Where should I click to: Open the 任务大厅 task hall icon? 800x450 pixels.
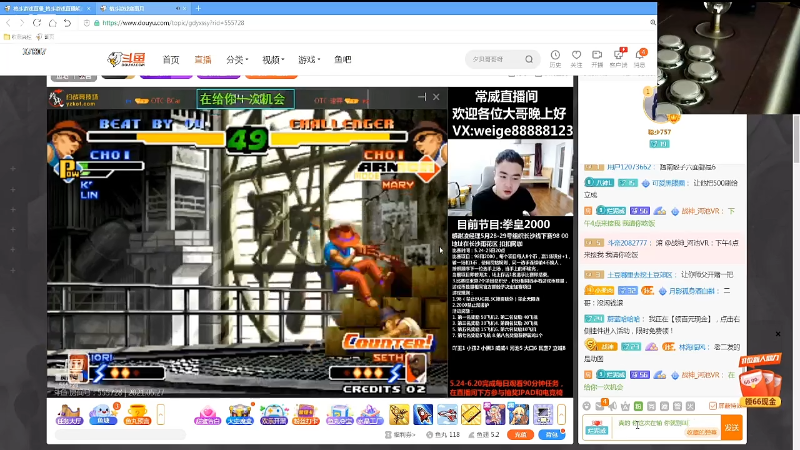69,415
